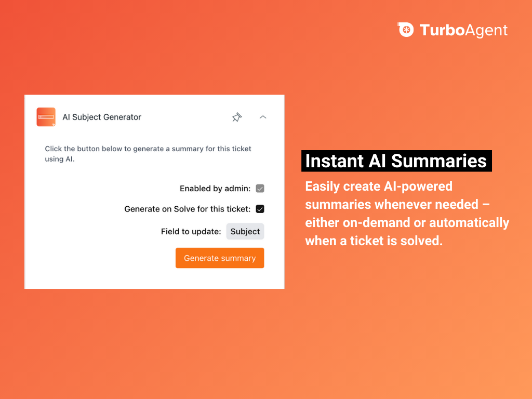Click the Subject field tag

(x=245, y=232)
